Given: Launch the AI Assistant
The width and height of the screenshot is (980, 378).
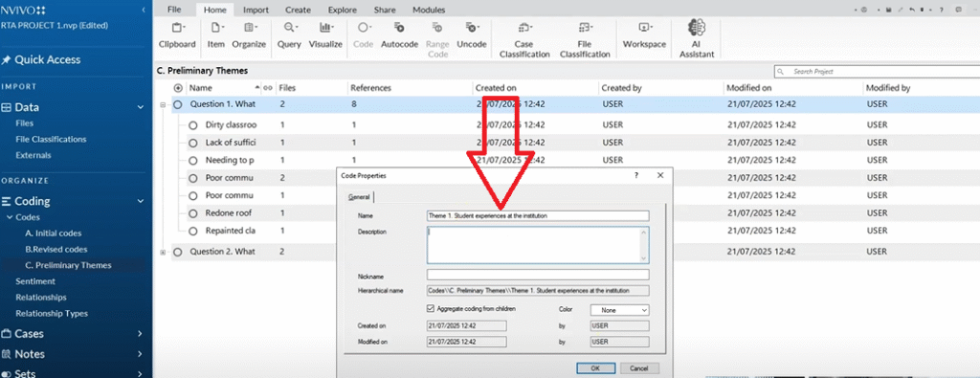Looking at the screenshot, I should (x=697, y=38).
